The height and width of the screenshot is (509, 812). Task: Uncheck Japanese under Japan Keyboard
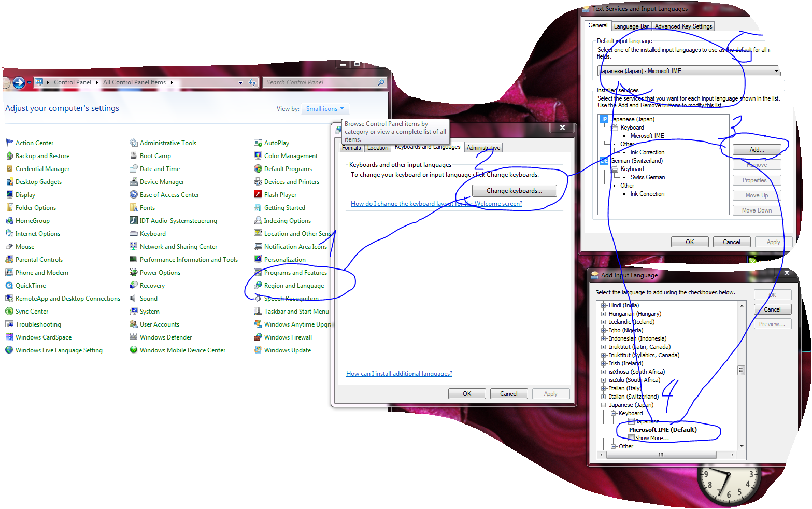630,421
